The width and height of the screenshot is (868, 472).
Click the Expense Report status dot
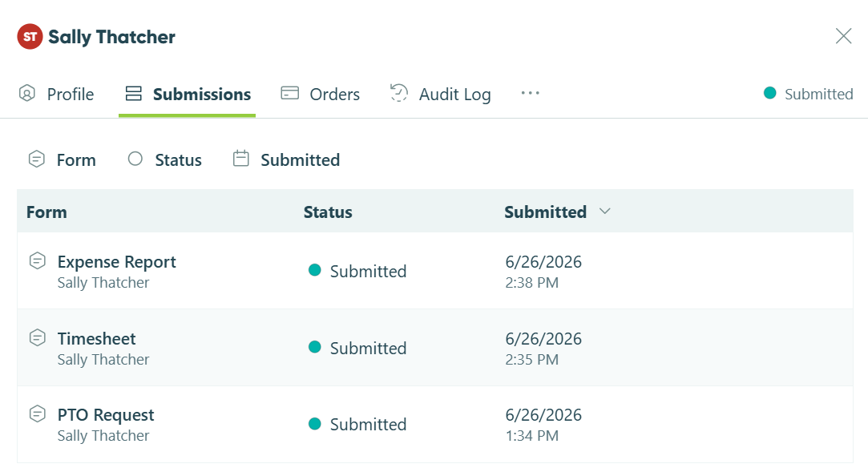coord(314,270)
